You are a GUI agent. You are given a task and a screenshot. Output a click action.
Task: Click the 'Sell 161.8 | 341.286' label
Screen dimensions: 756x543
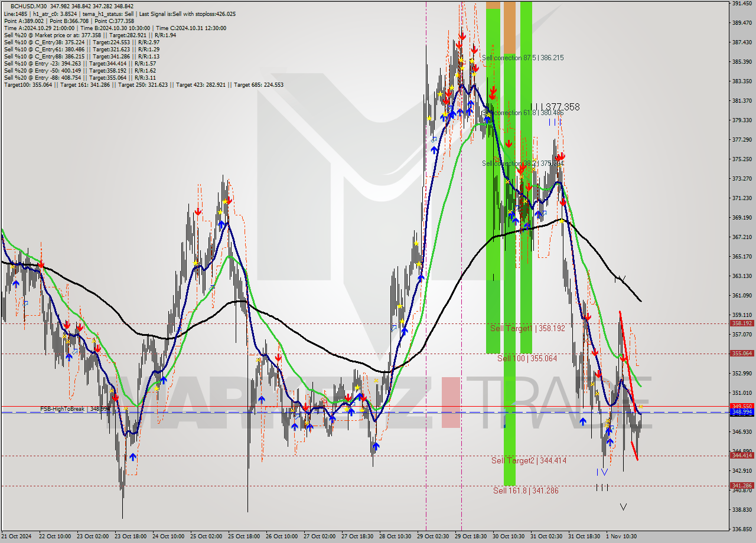(x=526, y=490)
